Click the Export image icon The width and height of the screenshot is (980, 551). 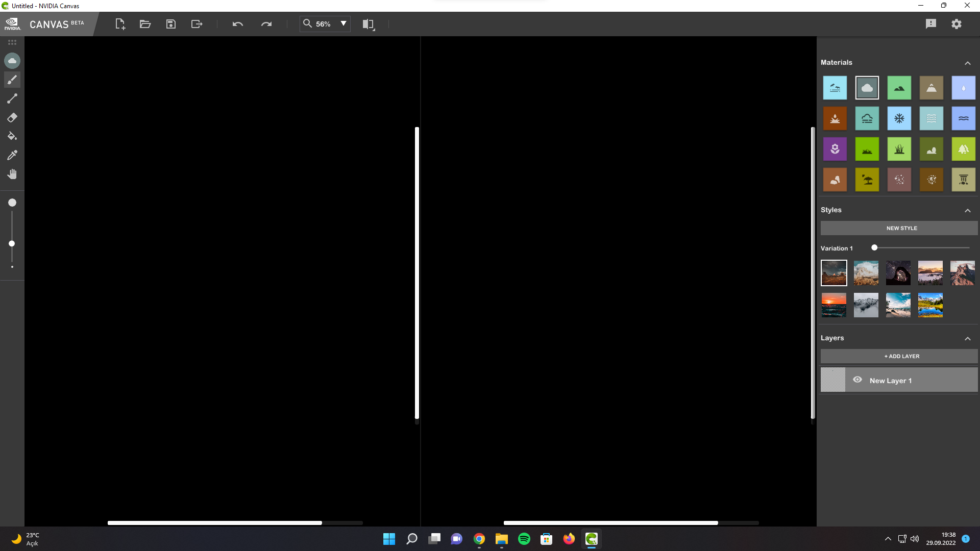pyautogui.click(x=197, y=24)
